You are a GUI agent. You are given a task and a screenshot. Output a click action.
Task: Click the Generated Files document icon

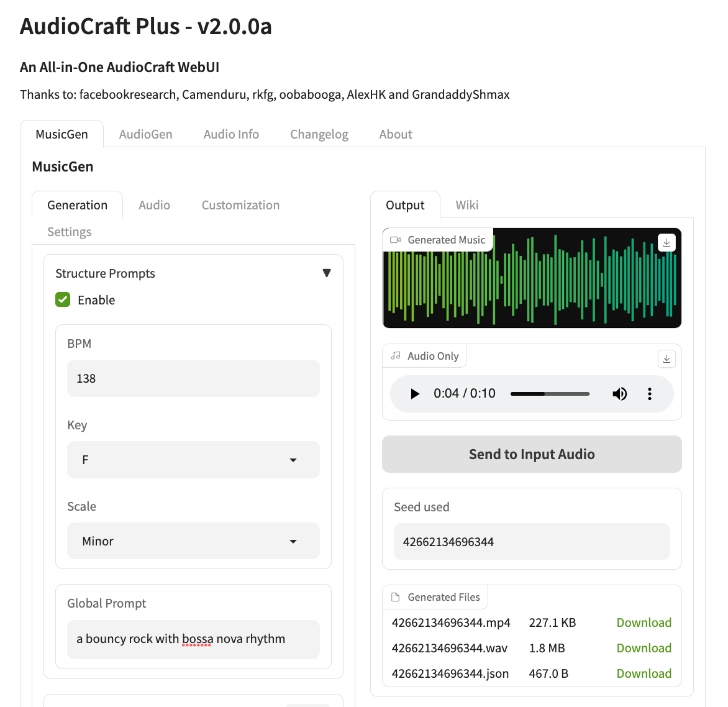click(x=396, y=597)
